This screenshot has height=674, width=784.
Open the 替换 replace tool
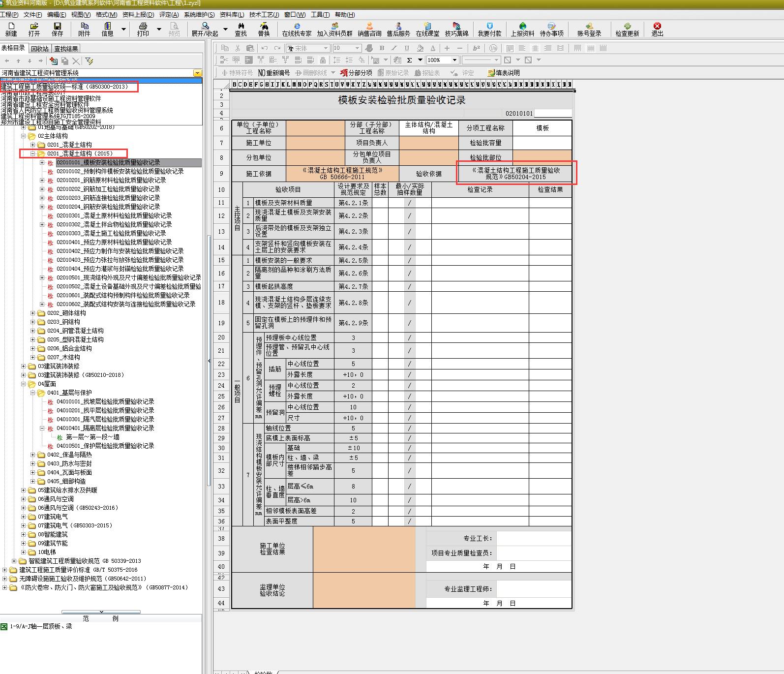(264, 30)
